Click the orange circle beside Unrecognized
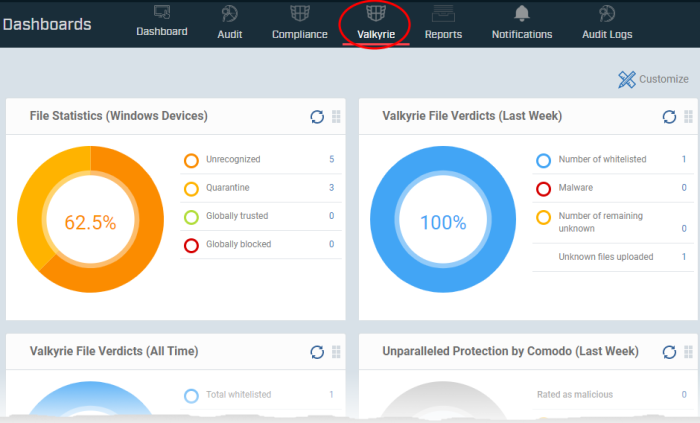700x423 pixels. click(x=192, y=161)
